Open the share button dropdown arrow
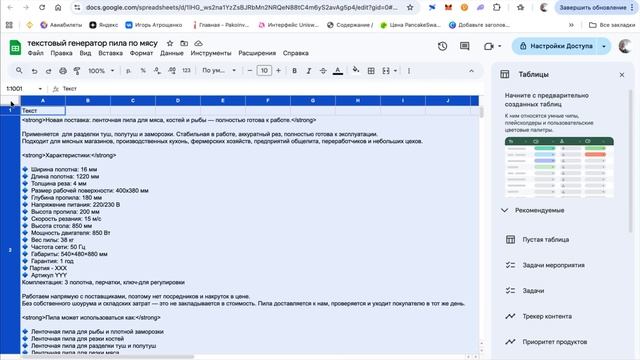 tap(604, 46)
